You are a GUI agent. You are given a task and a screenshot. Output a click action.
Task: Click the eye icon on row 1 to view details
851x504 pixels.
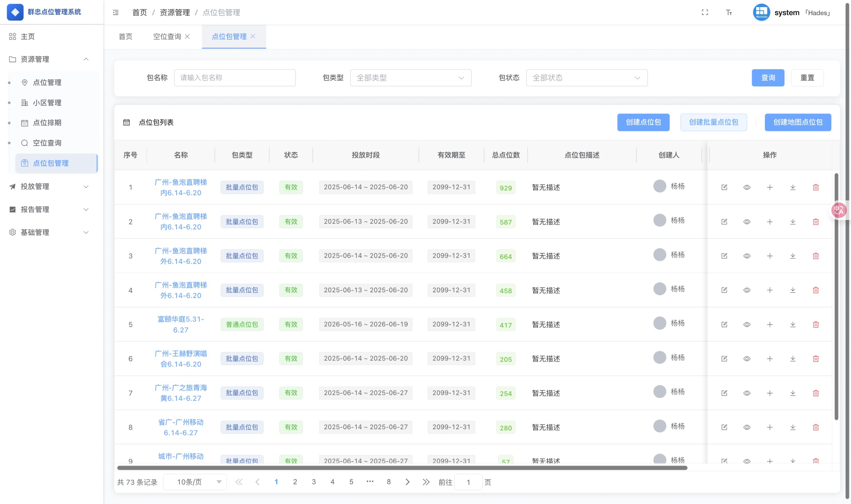pyautogui.click(x=747, y=187)
